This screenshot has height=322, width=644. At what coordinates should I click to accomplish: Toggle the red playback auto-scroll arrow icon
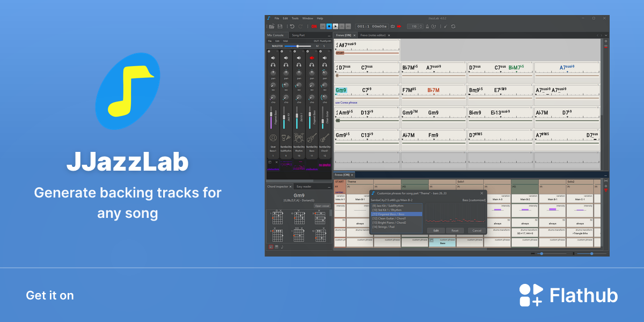(399, 26)
